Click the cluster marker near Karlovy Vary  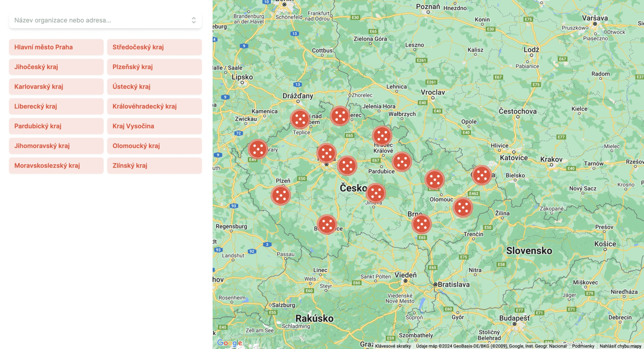258,149
